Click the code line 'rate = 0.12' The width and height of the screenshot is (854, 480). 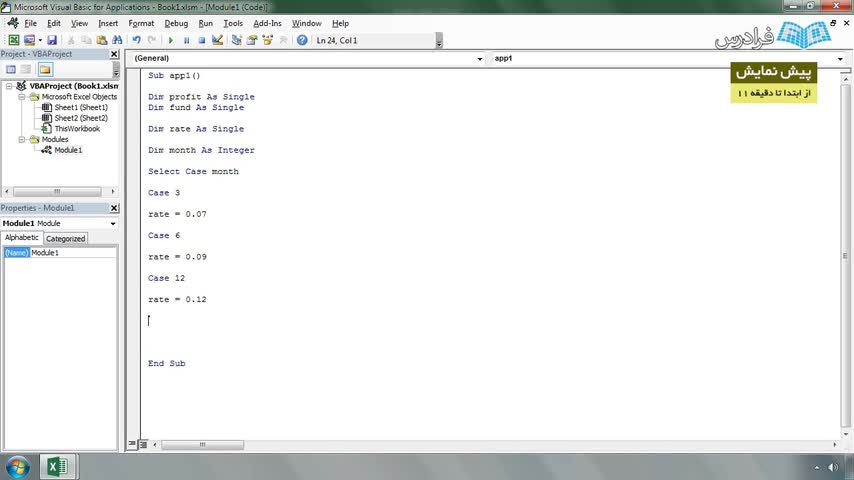(177, 300)
